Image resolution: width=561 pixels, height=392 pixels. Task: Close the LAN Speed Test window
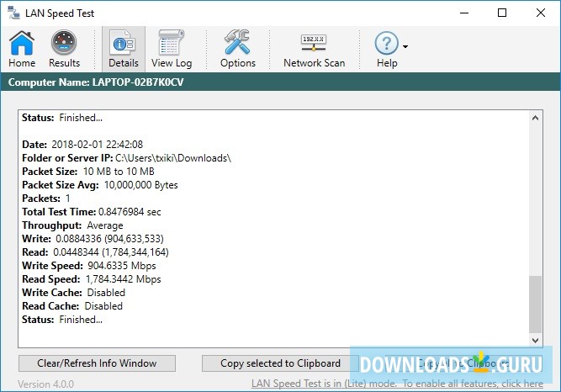click(x=541, y=13)
